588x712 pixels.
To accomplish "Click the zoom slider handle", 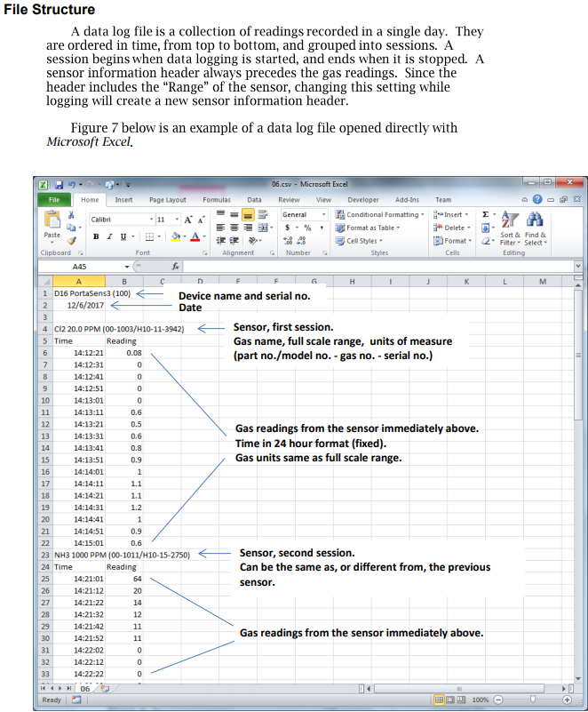I will [533, 700].
